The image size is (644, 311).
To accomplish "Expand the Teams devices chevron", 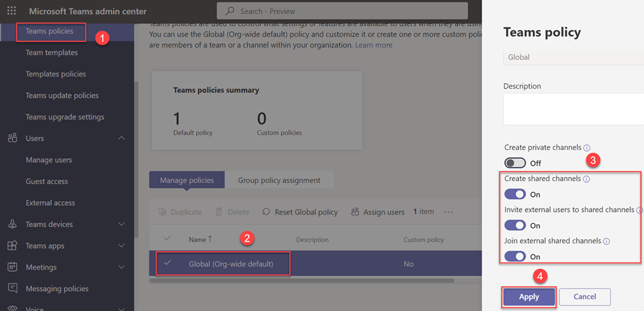I will pos(122,224).
